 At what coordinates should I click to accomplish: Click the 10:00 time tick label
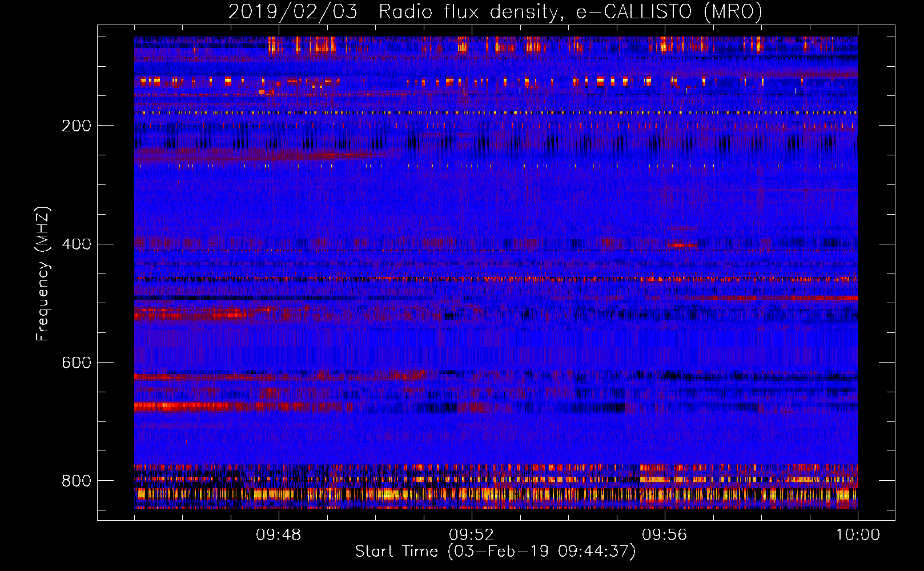[x=858, y=535]
